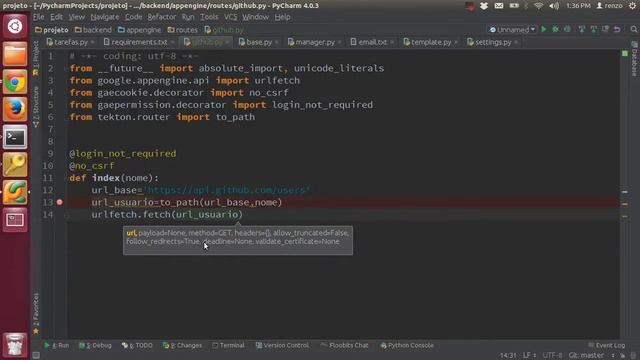Open the File menu
The width and height of the screenshot is (640, 360).
click(38, 17)
